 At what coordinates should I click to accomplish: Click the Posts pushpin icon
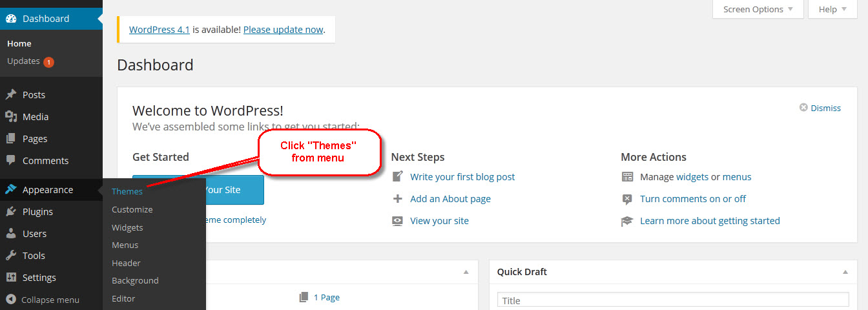tap(11, 95)
